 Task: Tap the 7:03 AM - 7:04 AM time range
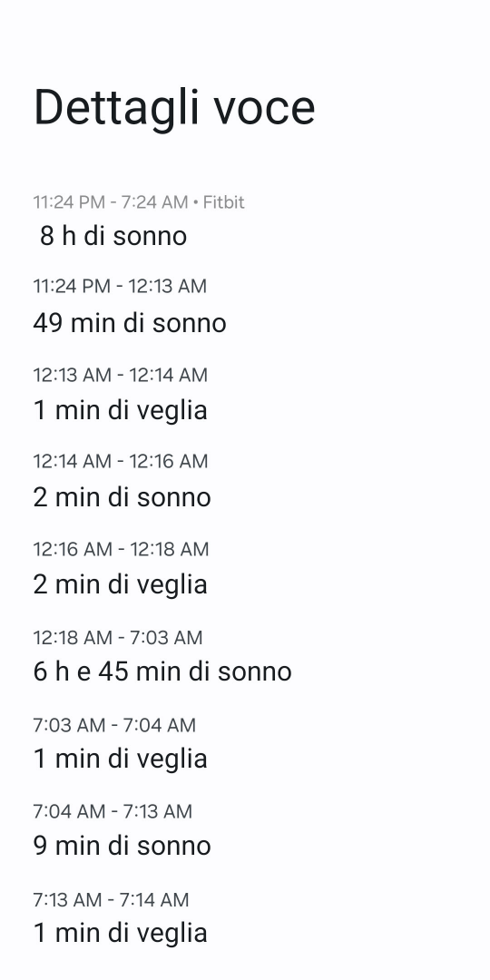[x=114, y=725]
